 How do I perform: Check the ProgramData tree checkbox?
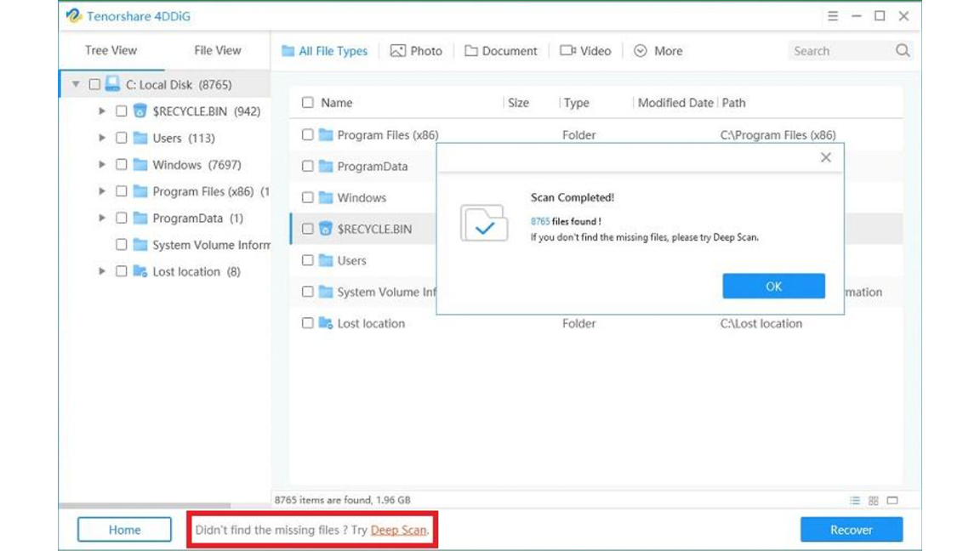[122, 218]
